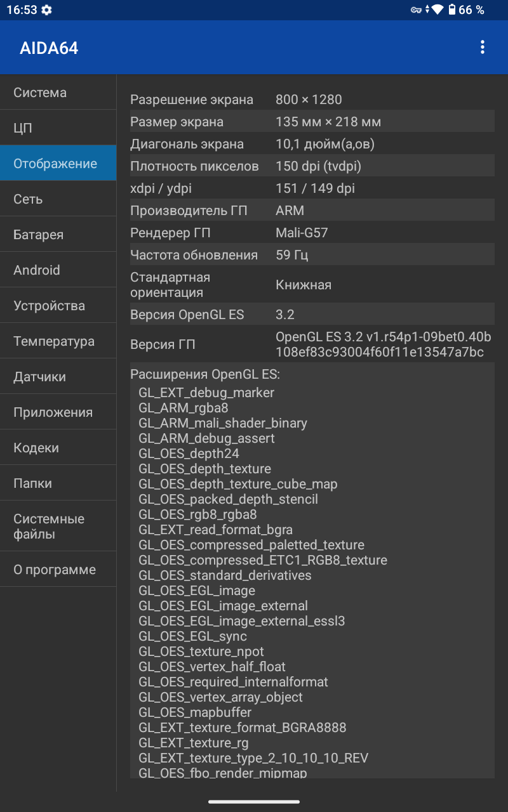Tap the Рендерер ГП Mali-G57 row
The image size is (508, 812).
(x=311, y=233)
